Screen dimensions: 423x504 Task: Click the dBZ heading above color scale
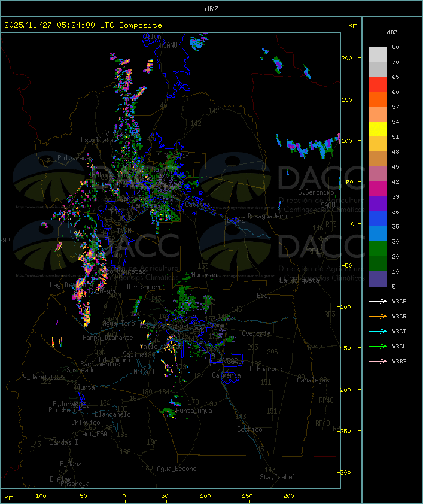[x=392, y=32]
